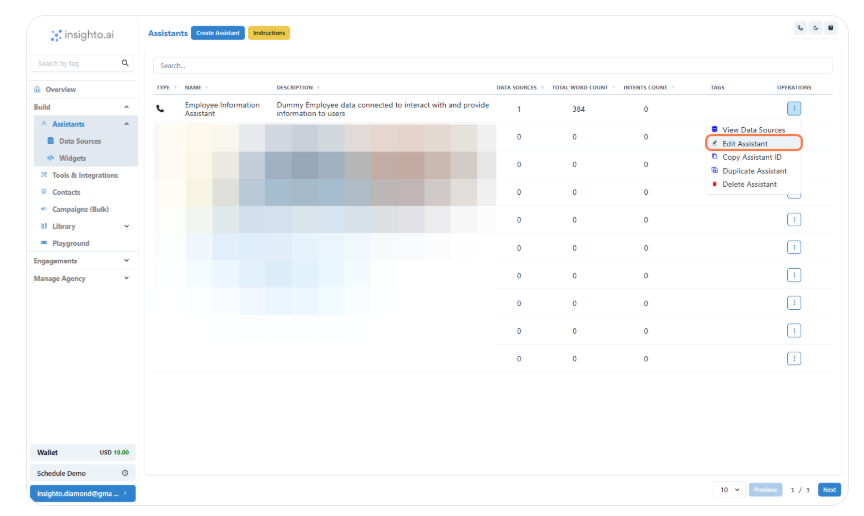The image size is (864, 516).
Task: Sort by the TYPE column arrow
Action: (x=175, y=88)
